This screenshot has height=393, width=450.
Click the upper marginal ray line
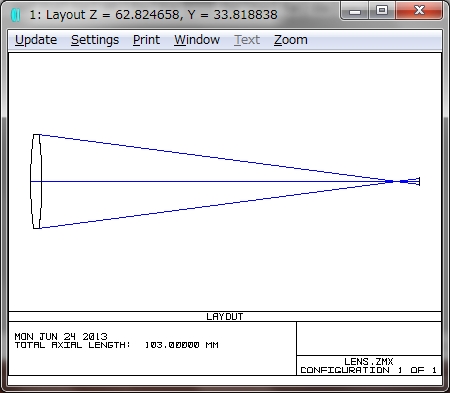click(x=213, y=159)
